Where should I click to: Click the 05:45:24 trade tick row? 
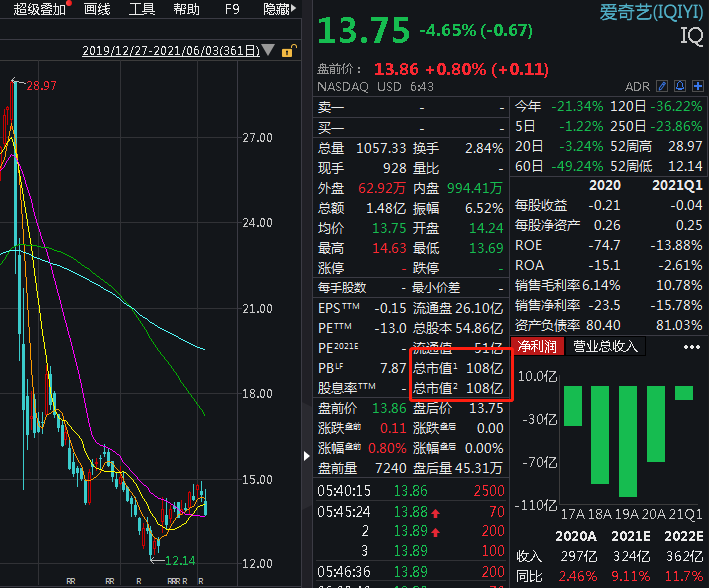pos(411,512)
